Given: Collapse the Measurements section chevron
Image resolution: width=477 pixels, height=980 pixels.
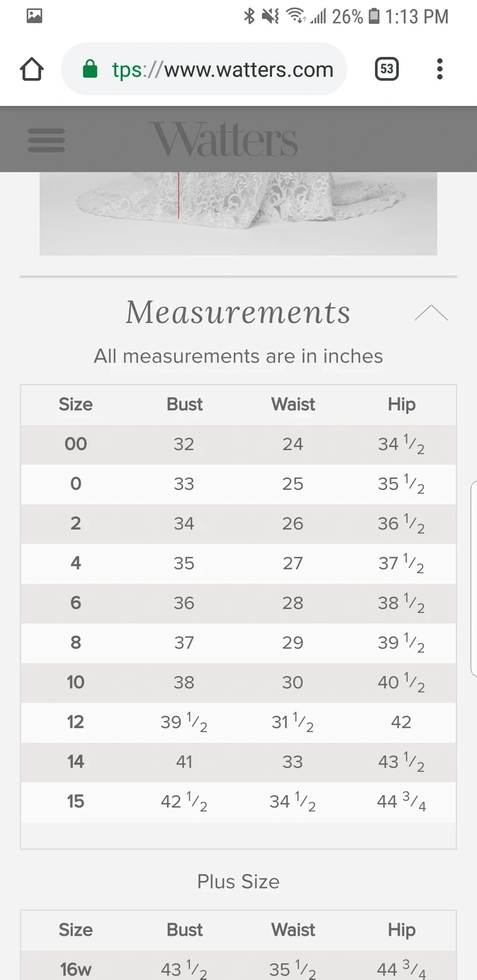Looking at the screenshot, I should pos(431,313).
